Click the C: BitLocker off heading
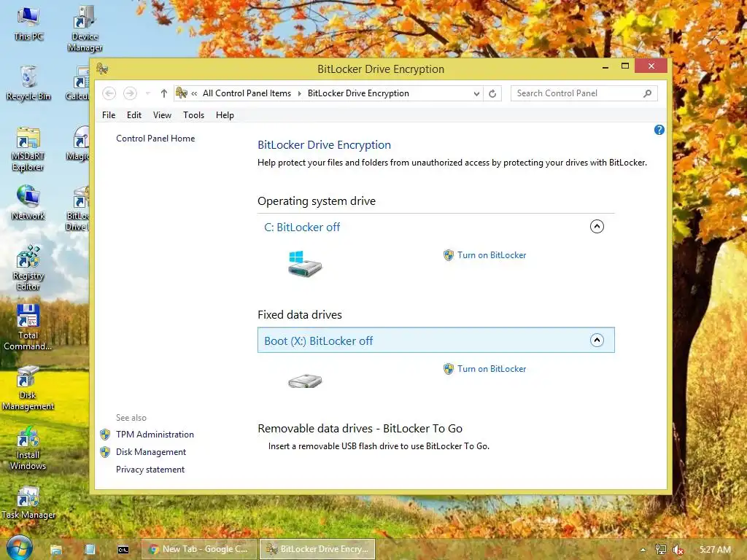The image size is (747, 560). (x=302, y=227)
